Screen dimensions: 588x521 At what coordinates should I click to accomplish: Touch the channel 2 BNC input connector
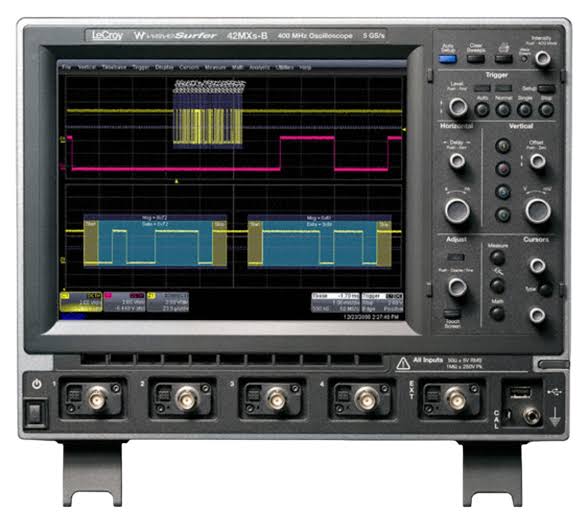187,400
